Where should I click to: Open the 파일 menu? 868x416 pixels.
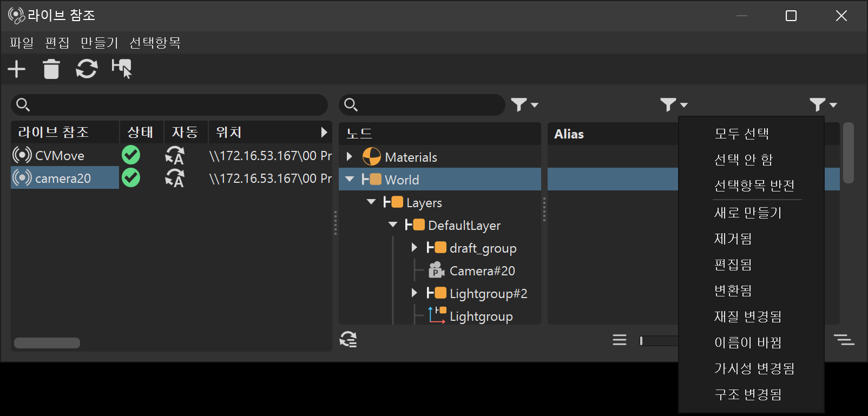pos(22,43)
